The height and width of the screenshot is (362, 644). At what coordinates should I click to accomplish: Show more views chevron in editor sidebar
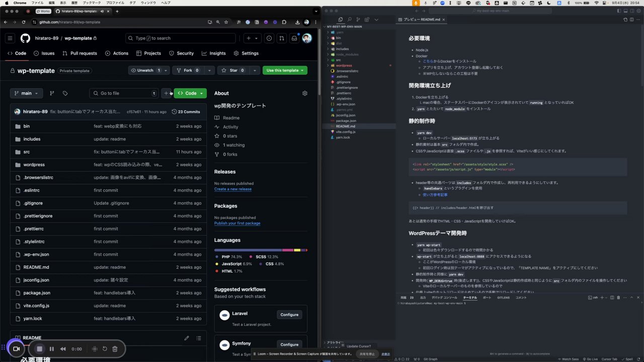(376, 19)
